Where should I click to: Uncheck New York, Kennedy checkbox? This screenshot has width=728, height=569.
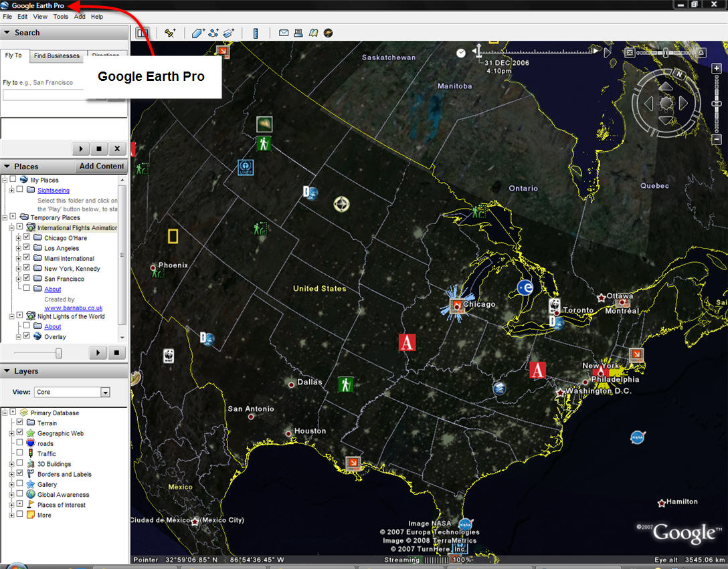[x=27, y=268]
